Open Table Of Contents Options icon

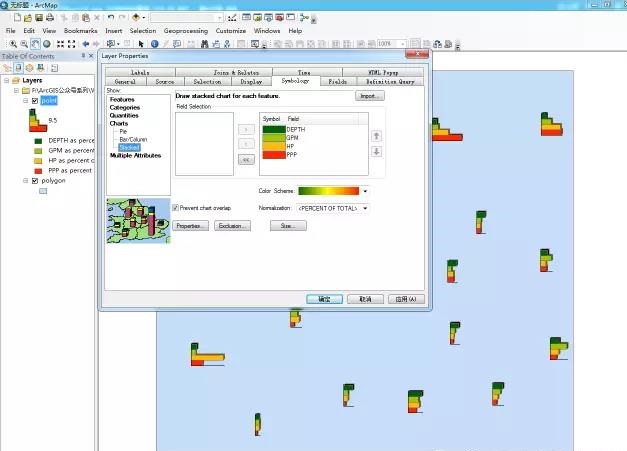click(x=54, y=68)
